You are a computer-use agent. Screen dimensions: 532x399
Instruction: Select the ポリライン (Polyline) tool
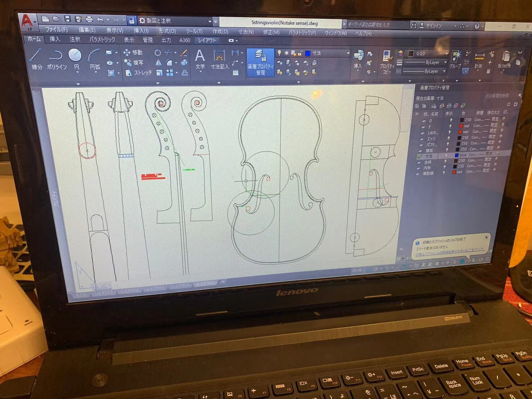pos(56,58)
